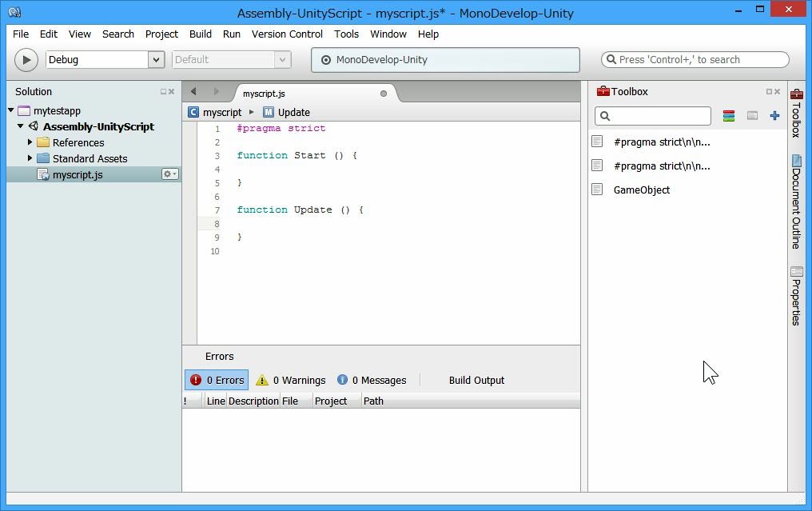Close the myscript.js tab using its dot
812x511 pixels.
pyautogui.click(x=384, y=94)
